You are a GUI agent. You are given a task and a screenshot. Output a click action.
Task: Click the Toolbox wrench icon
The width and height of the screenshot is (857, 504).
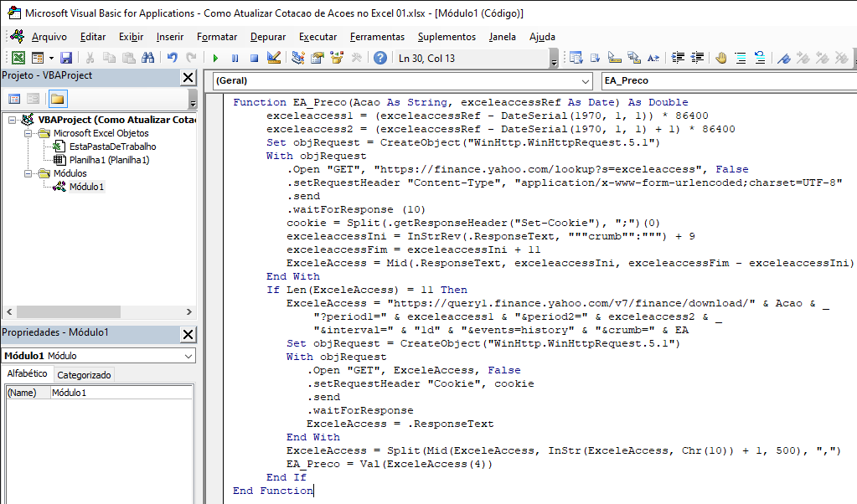point(356,58)
